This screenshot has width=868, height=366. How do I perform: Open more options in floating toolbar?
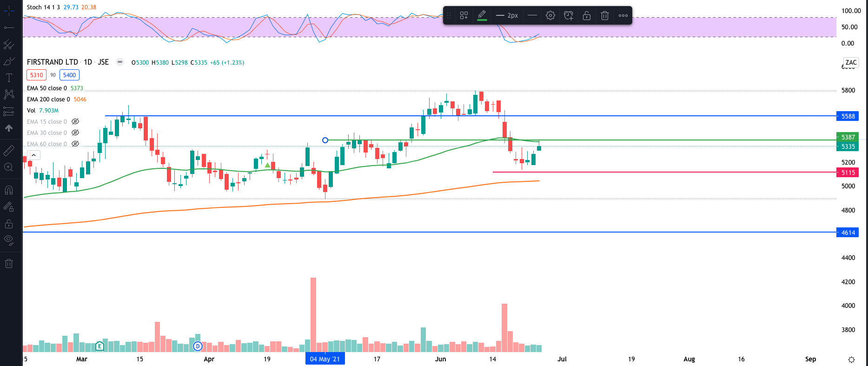coord(623,15)
